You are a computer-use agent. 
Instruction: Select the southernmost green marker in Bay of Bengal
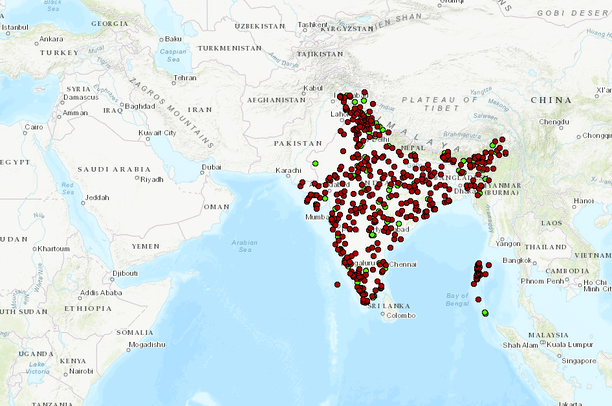click(484, 313)
